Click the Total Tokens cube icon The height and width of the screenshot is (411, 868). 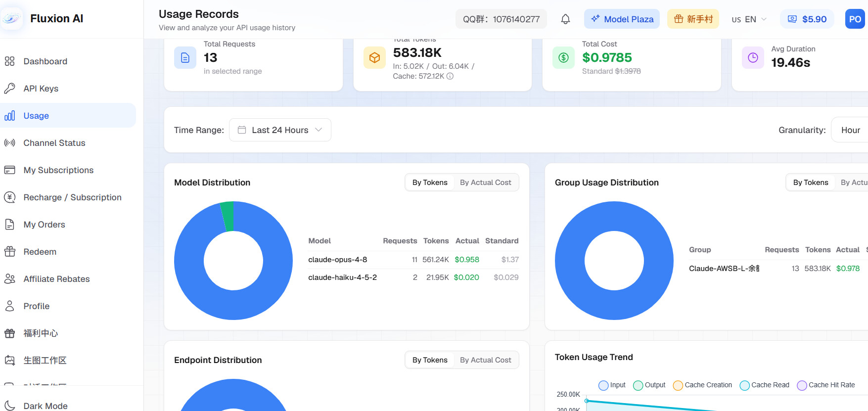point(374,57)
